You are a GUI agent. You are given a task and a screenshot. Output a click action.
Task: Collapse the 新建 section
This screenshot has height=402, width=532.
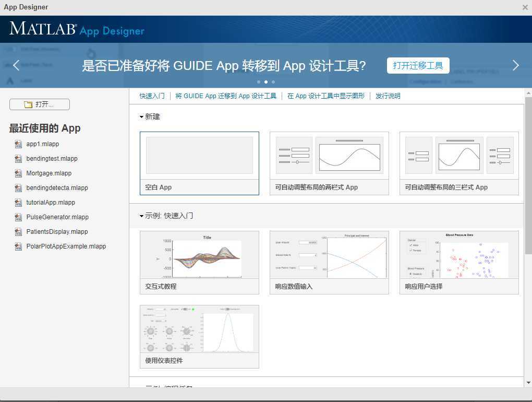(x=141, y=117)
